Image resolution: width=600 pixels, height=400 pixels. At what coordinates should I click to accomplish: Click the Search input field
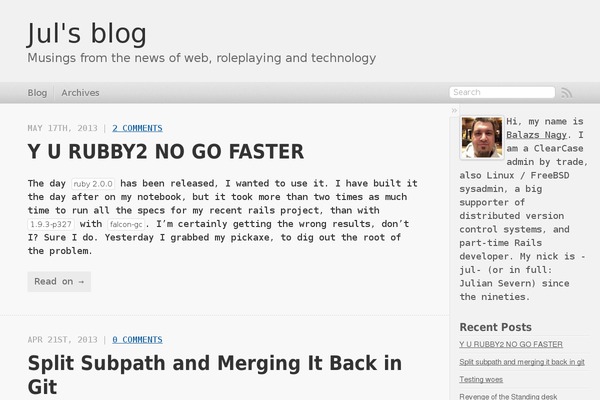498,92
